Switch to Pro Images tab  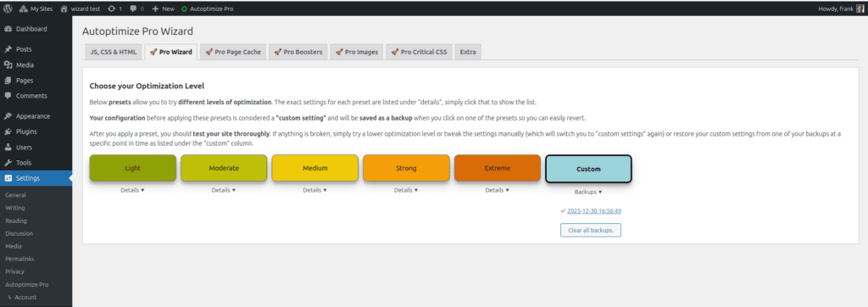click(357, 52)
